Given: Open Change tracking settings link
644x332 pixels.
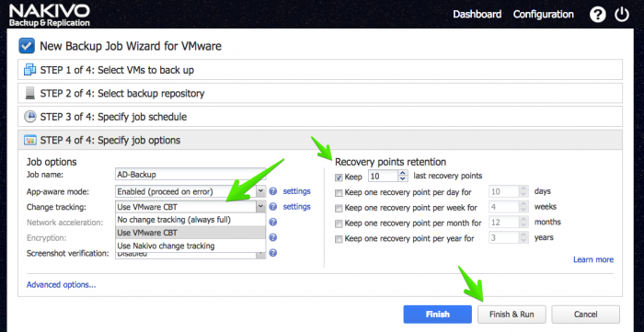Looking at the screenshot, I should pyautogui.click(x=296, y=207).
